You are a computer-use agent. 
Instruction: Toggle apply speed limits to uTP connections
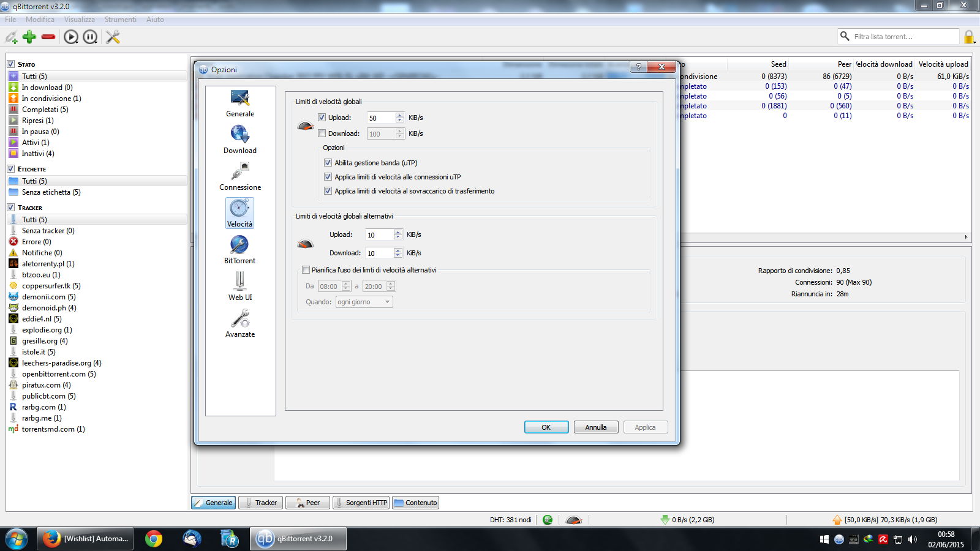[x=328, y=177]
